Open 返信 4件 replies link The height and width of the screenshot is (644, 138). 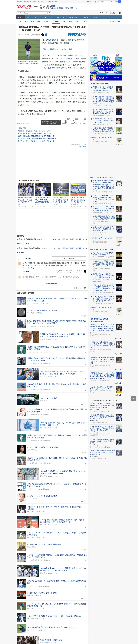pos(26,271)
